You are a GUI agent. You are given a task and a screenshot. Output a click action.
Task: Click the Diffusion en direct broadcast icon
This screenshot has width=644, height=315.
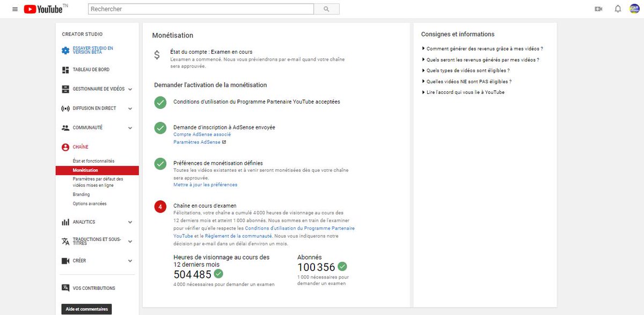click(65, 108)
